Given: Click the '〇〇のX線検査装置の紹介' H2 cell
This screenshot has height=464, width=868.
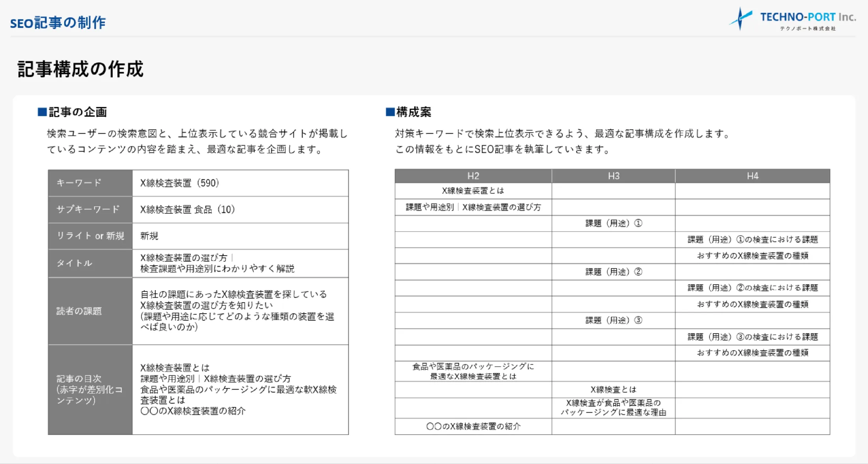Looking at the screenshot, I should click(x=473, y=427).
